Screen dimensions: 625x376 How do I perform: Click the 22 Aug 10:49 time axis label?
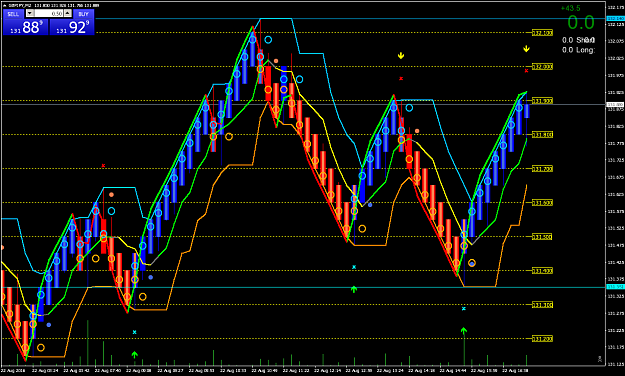point(264,370)
